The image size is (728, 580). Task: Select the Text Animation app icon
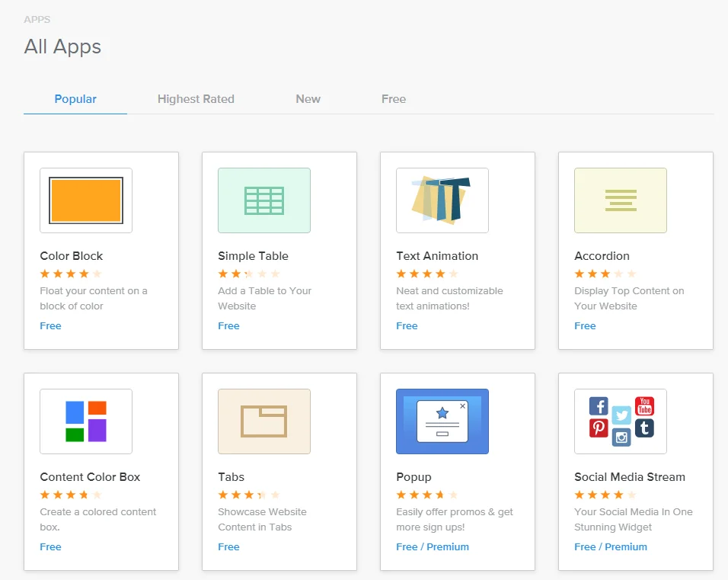click(x=442, y=200)
